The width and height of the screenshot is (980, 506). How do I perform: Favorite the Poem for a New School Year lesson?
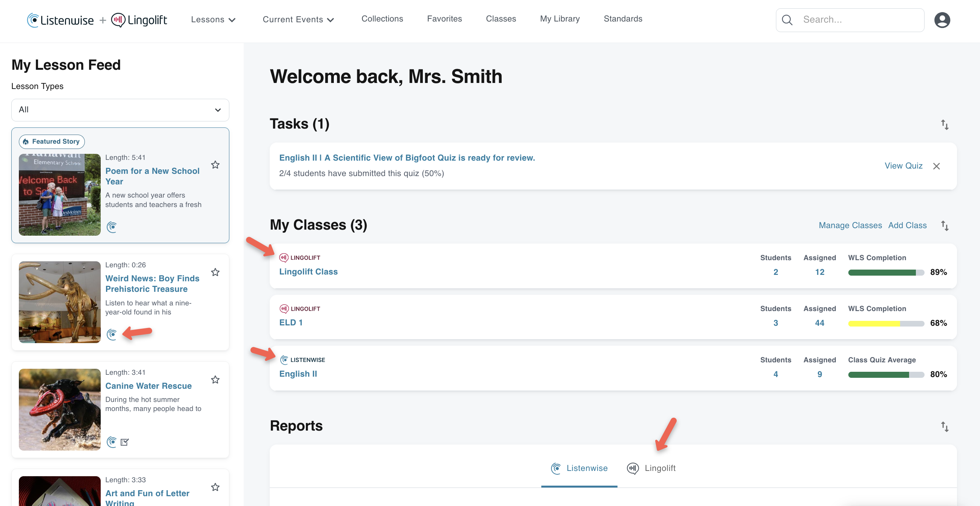[215, 165]
